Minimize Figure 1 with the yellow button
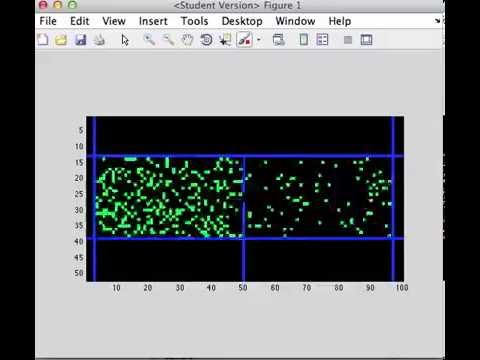480x360 pixels. [x=58, y=5]
